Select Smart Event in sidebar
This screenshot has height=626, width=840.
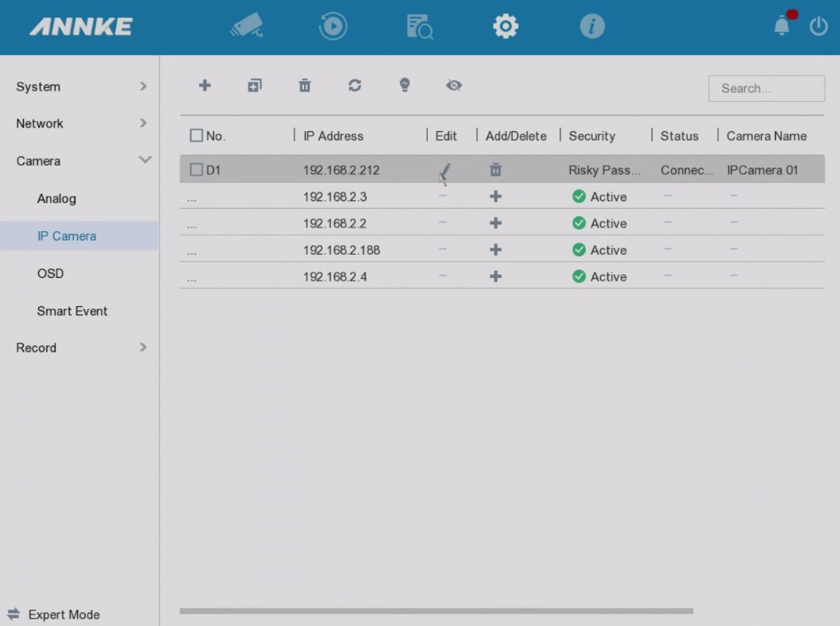click(x=72, y=311)
